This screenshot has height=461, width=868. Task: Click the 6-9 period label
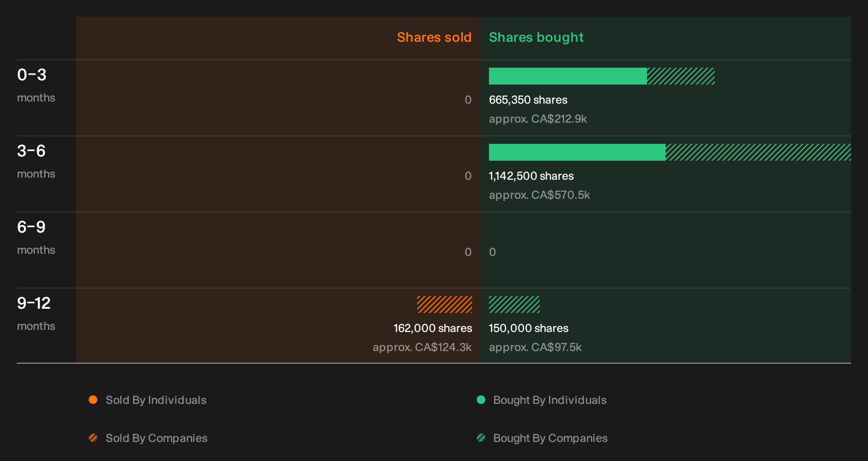[31, 227]
